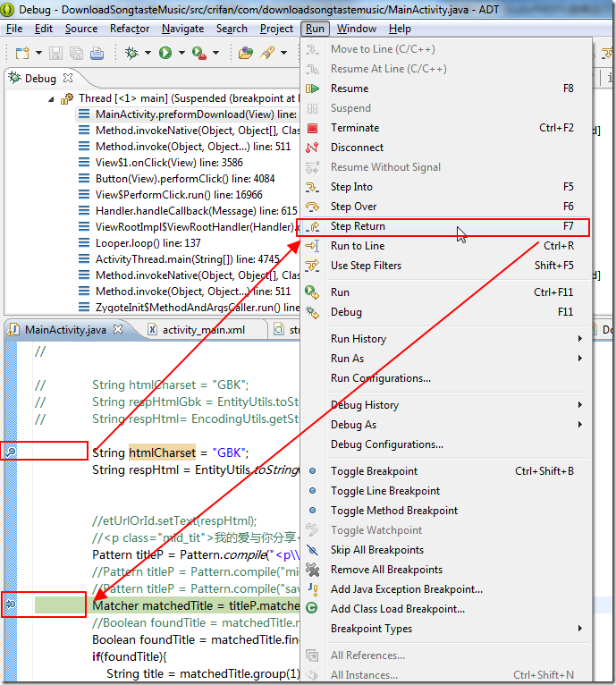
Task: Click instruction pointer marker beside Matcher line
Action: pos(11,605)
